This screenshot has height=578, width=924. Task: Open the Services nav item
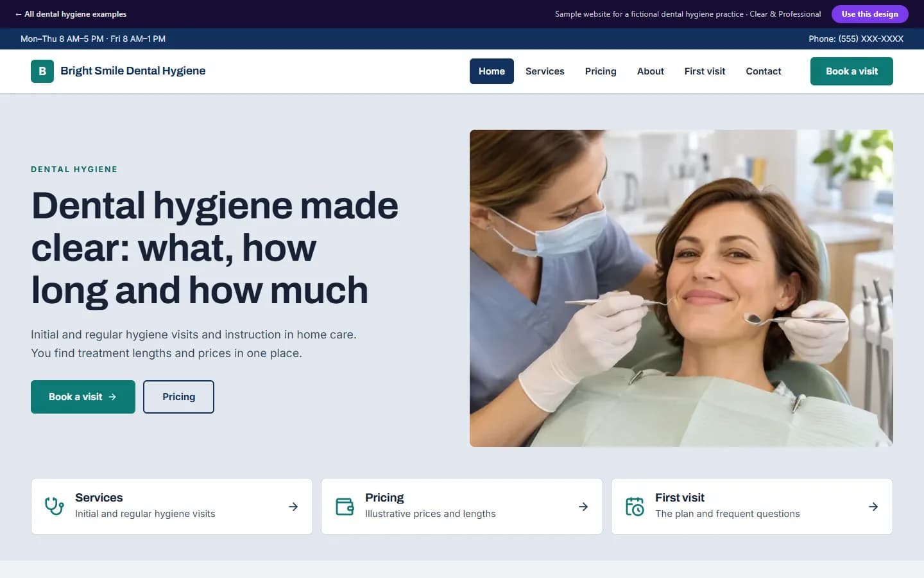545,71
